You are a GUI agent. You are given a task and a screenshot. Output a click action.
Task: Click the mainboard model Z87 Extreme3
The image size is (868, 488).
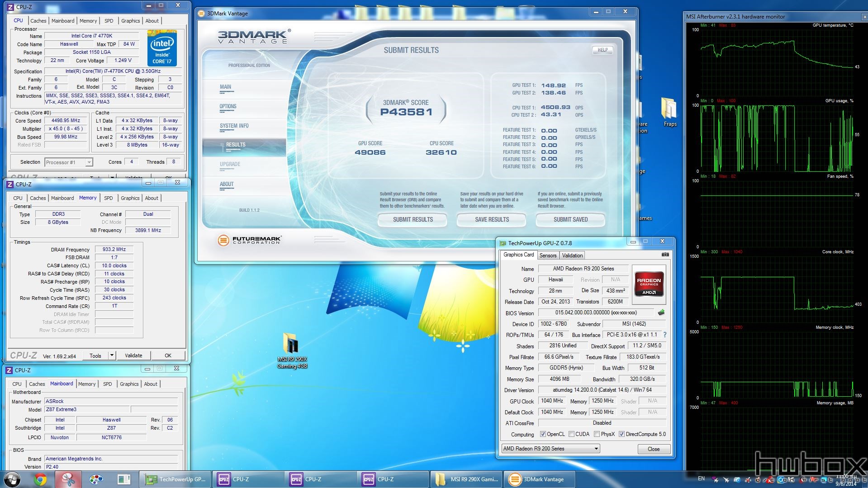(x=87, y=410)
